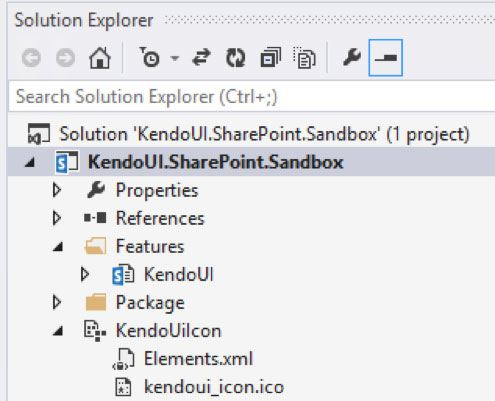Click the References icon
The height and width of the screenshot is (401, 495).
[95, 218]
